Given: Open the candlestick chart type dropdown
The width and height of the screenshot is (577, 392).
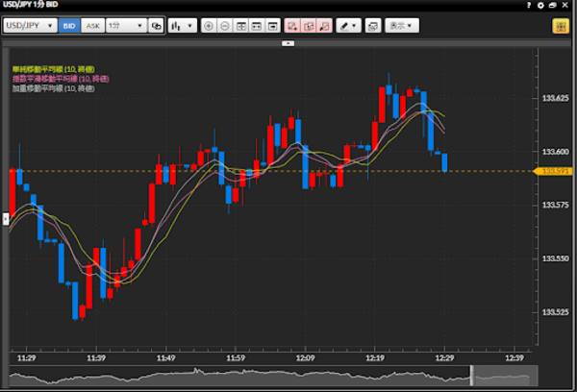Looking at the screenshot, I should (x=181, y=26).
